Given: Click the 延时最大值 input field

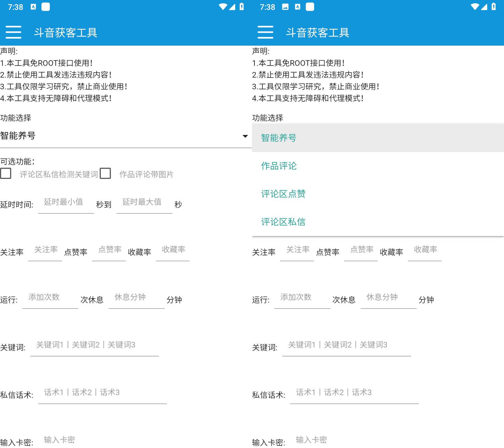Looking at the screenshot, I should 144,203.
